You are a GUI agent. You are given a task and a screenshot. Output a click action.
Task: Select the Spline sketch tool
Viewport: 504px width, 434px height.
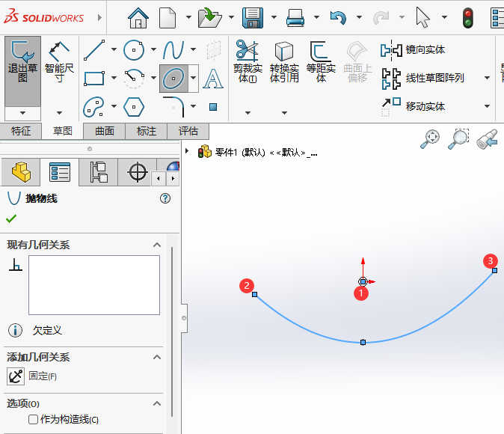pyautogui.click(x=173, y=50)
